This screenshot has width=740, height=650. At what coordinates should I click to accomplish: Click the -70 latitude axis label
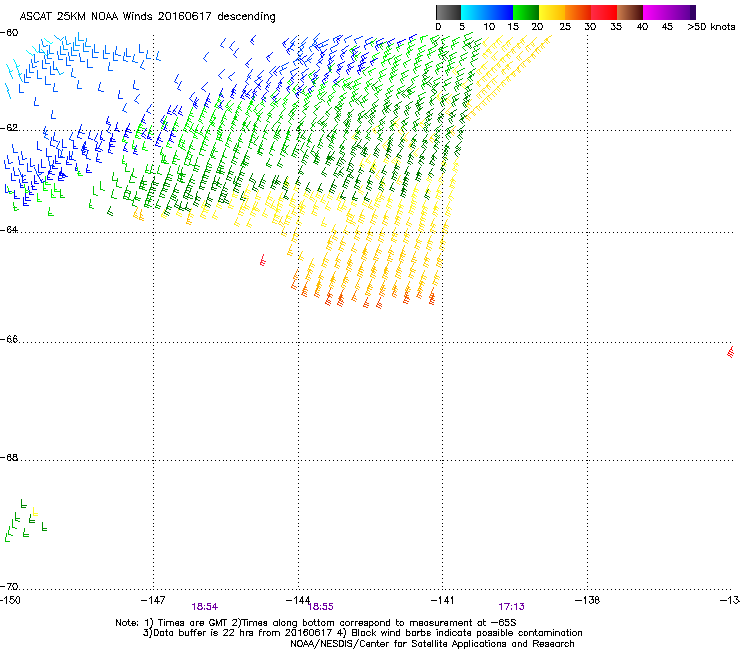click(9, 587)
